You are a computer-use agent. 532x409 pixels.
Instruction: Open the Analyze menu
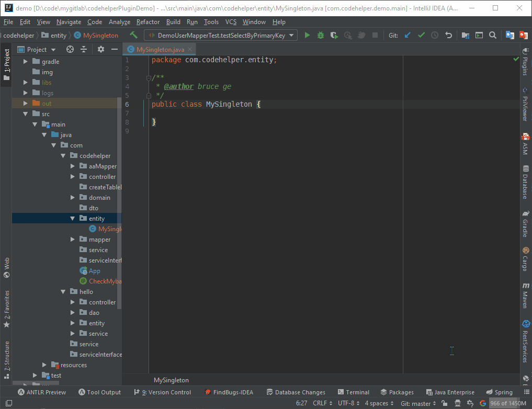tap(119, 22)
